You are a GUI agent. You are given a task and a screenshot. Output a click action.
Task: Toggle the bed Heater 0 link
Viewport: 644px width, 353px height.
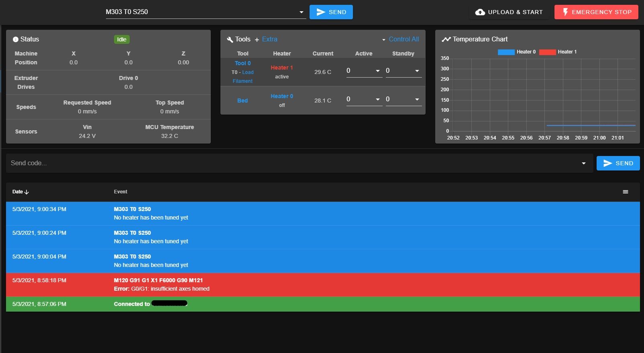point(282,96)
